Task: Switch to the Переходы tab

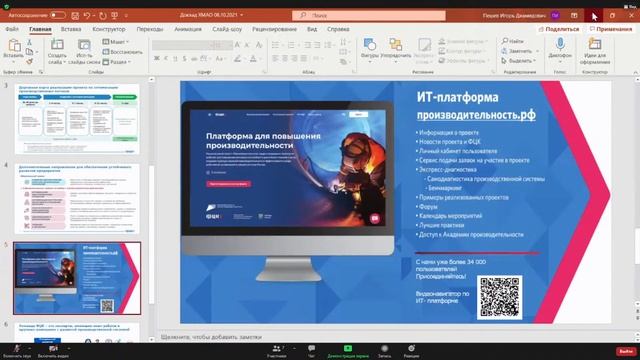Action: 150,29
